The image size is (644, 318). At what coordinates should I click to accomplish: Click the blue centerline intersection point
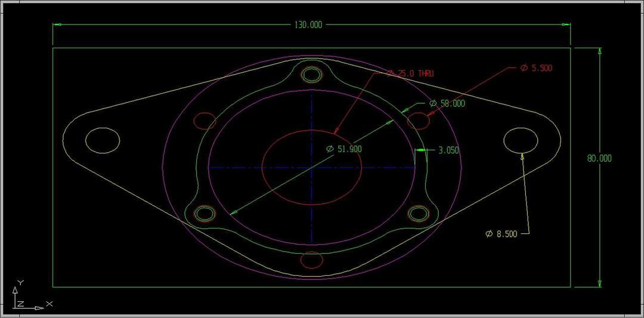[311, 168]
